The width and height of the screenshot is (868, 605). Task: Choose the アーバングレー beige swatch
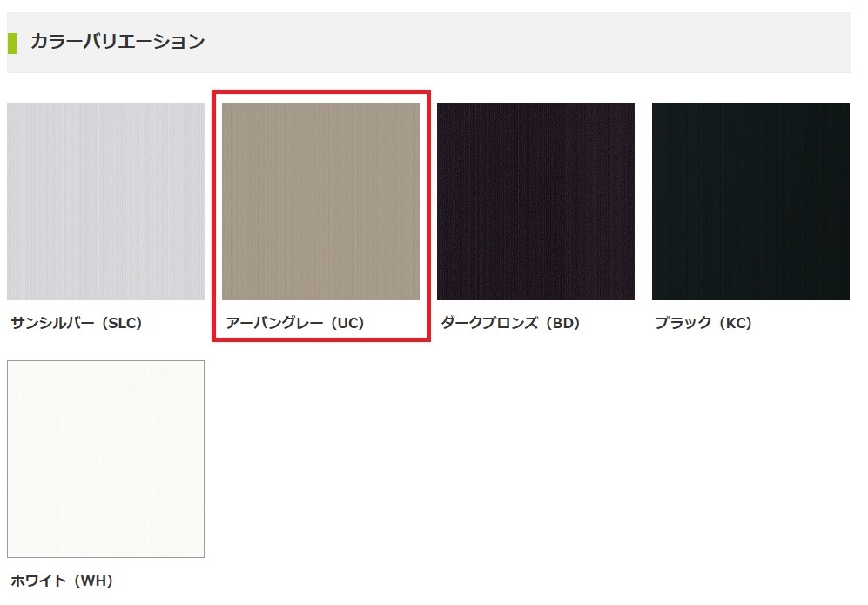320,201
